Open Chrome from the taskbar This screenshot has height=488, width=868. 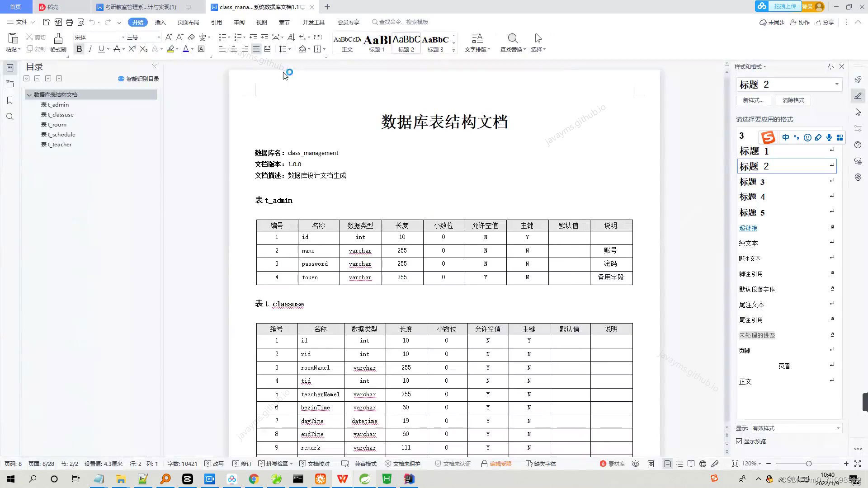coord(254,479)
